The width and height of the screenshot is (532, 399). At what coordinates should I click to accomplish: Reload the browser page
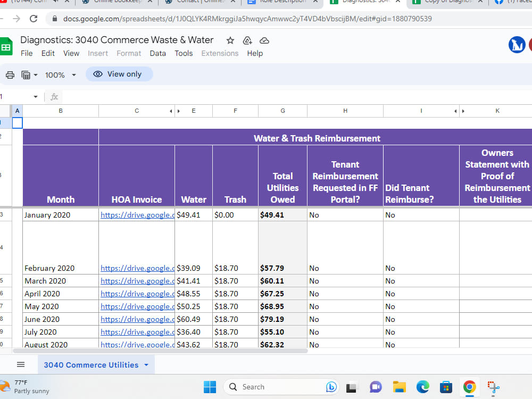click(33, 19)
